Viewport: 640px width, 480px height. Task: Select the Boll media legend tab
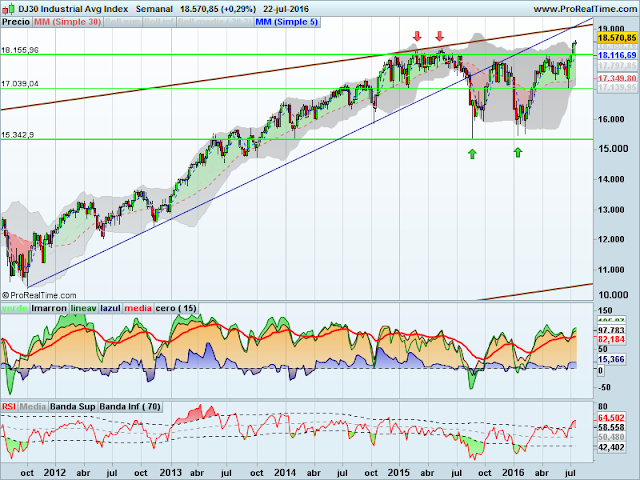(x=215, y=22)
